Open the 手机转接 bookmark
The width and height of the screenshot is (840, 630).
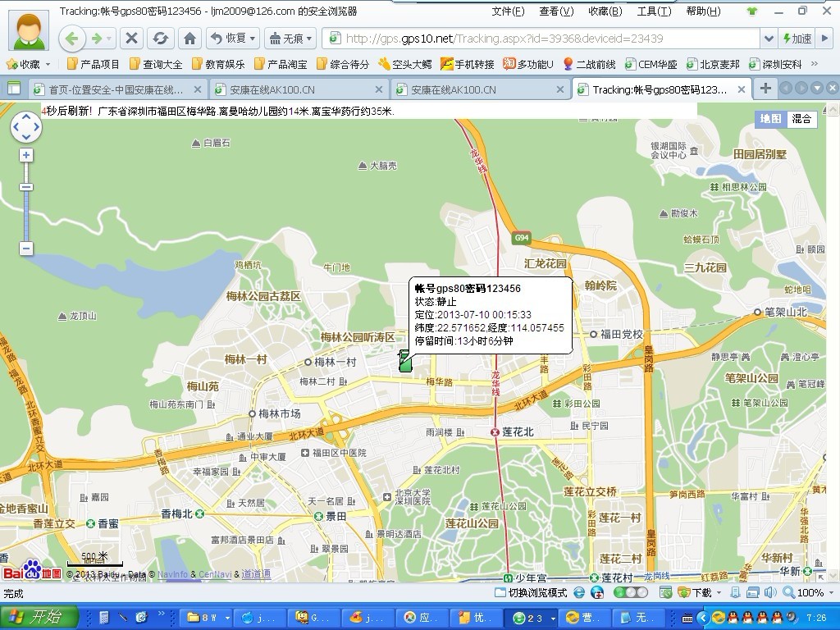point(467,64)
